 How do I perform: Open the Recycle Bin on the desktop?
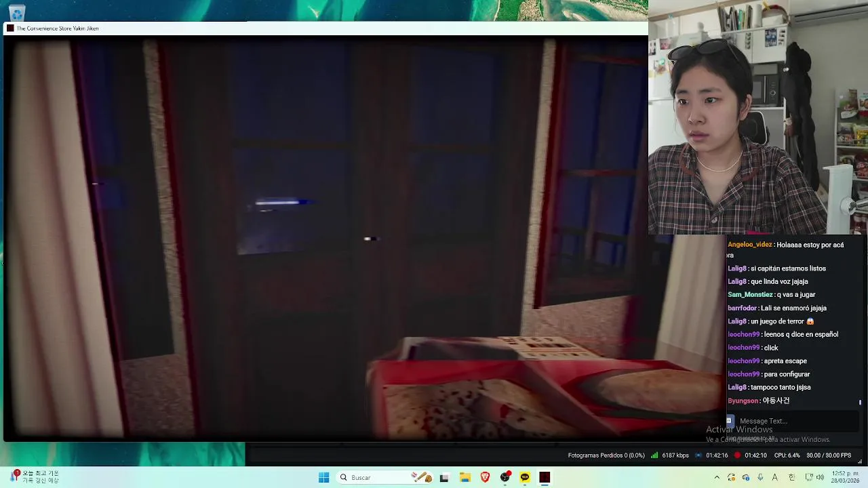tap(17, 12)
